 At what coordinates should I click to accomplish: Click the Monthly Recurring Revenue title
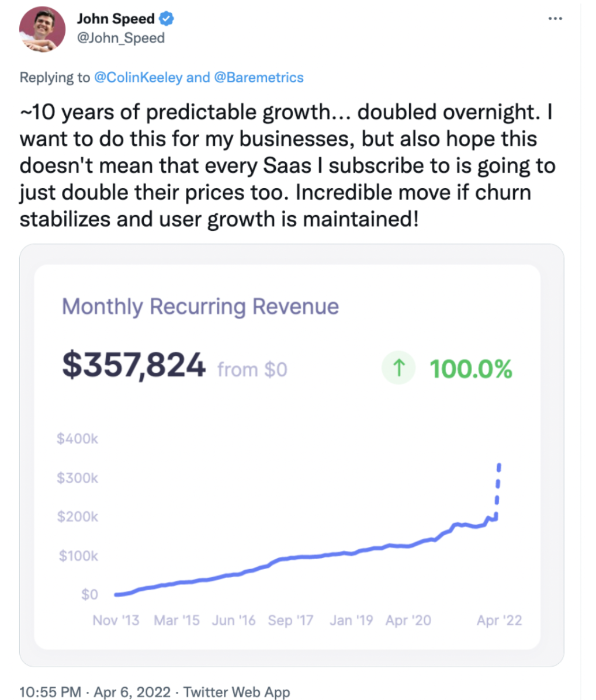[200, 306]
